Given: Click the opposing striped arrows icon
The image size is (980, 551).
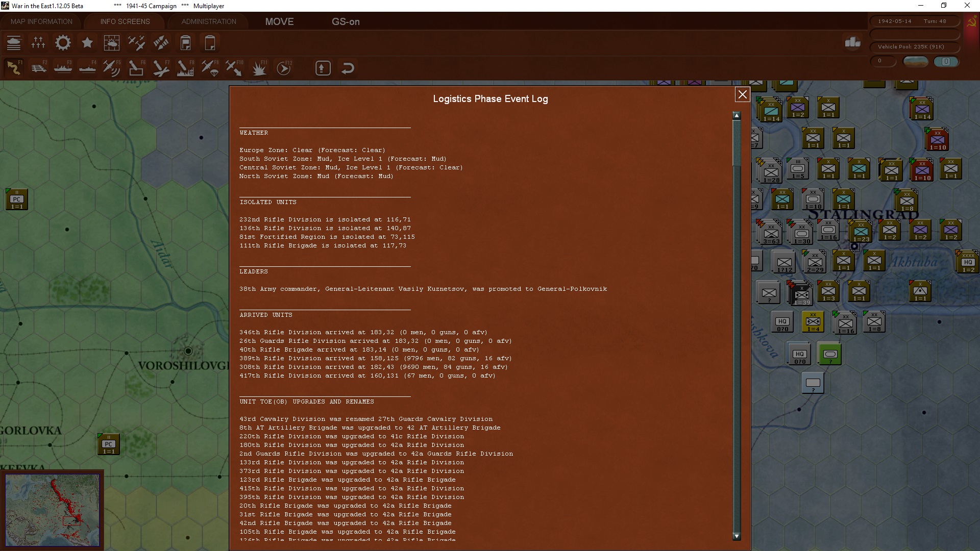Looking at the screenshot, I should (x=161, y=43).
